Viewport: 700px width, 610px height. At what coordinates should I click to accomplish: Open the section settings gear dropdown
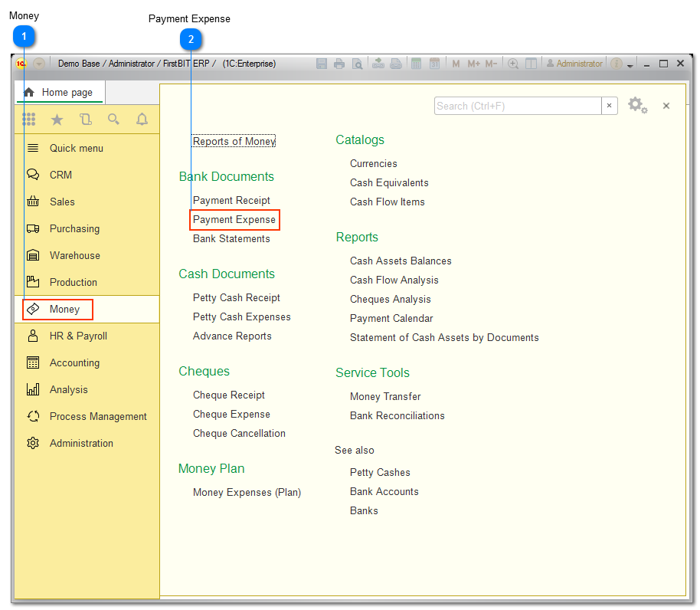638,106
